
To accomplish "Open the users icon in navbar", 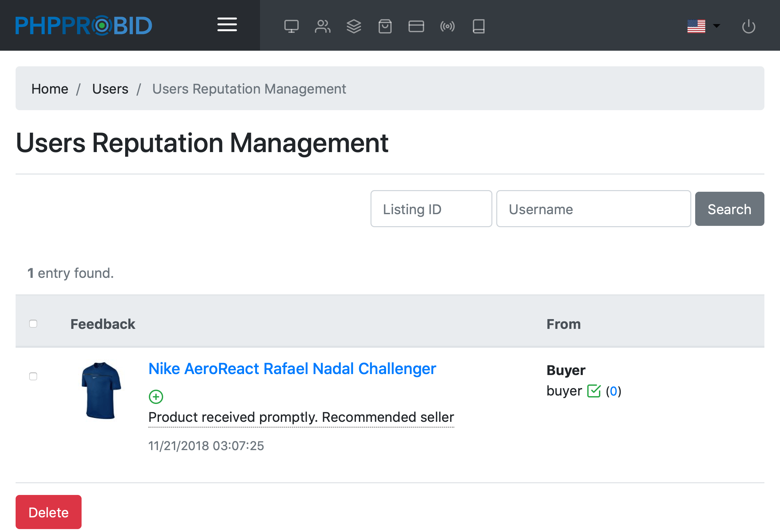I will point(322,26).
